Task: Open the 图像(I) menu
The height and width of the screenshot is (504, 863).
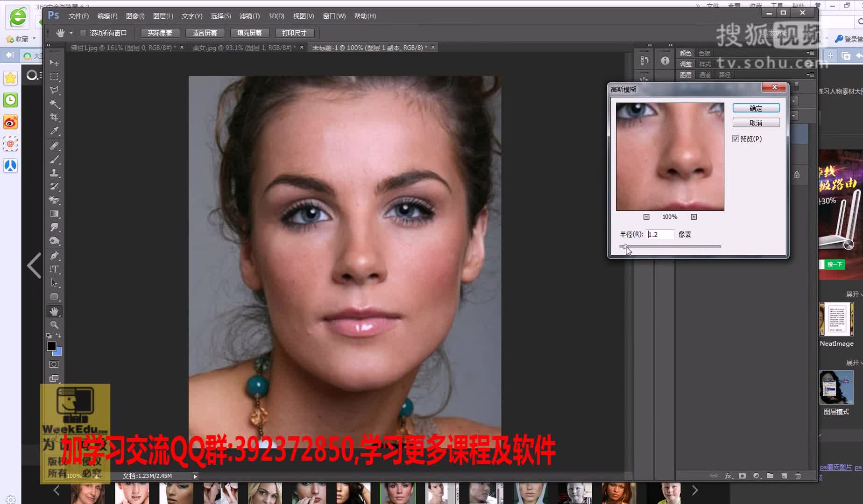Action: [135, 16]
